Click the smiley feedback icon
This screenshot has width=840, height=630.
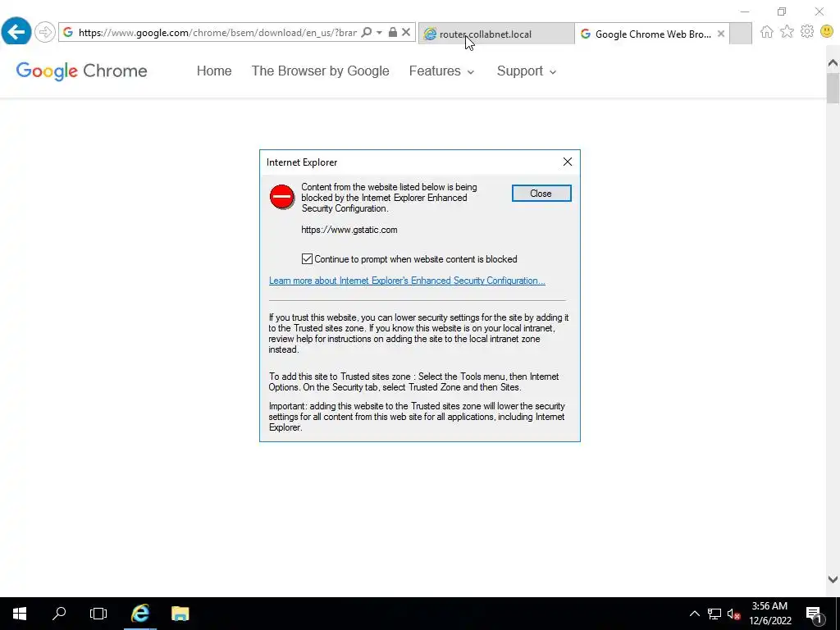point(827,32)
